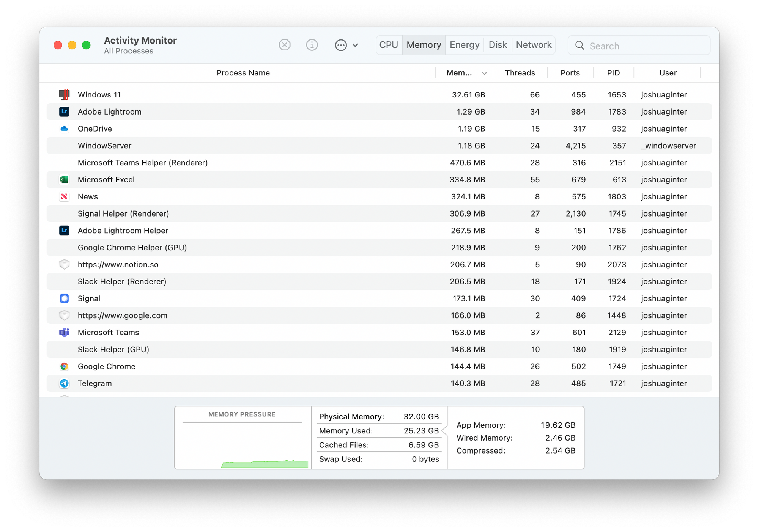
Task: Click the Physical Memory 32.00 GB entry
Action: [379, 417]
